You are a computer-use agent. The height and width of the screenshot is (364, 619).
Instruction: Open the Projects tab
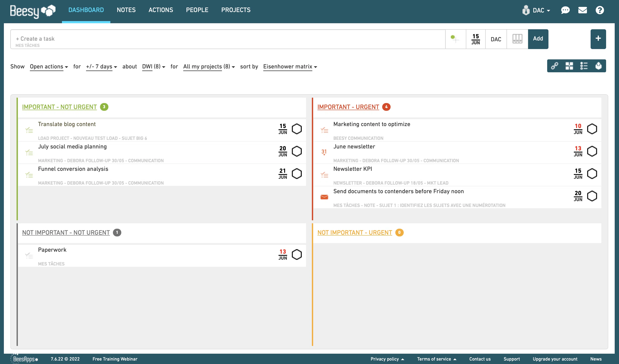click(x=236, y=10)
